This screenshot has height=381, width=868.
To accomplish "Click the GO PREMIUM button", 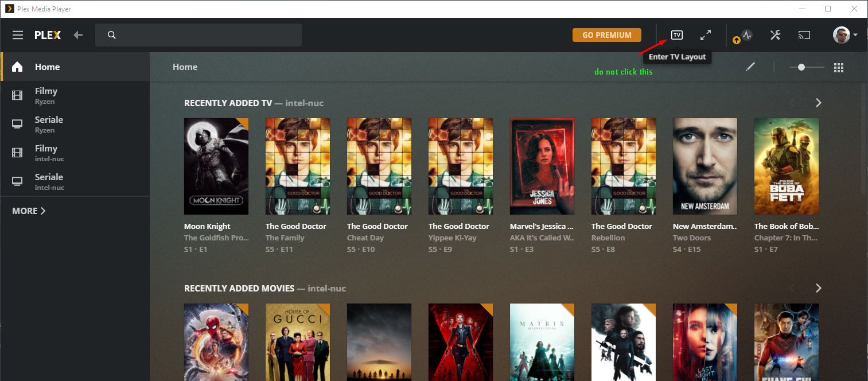I will 606,35.
